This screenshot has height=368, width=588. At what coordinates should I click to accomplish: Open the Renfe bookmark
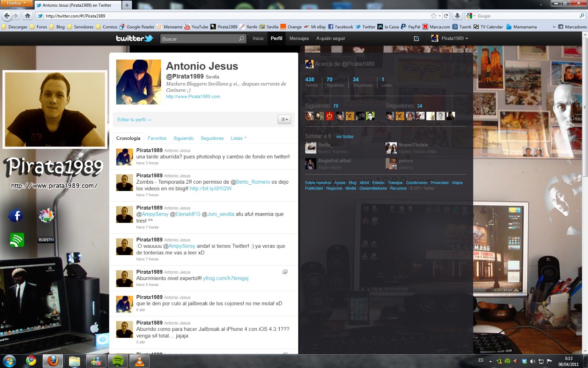tap(248, 27)
